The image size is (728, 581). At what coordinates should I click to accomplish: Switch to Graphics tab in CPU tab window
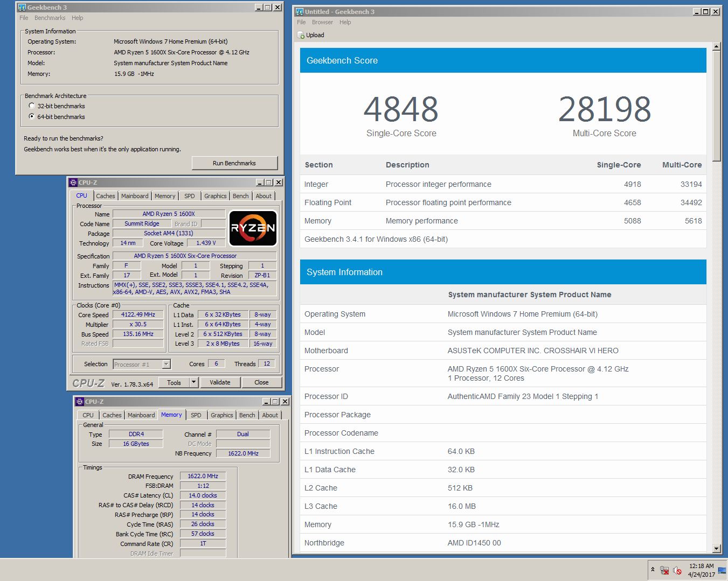[216, 196]
